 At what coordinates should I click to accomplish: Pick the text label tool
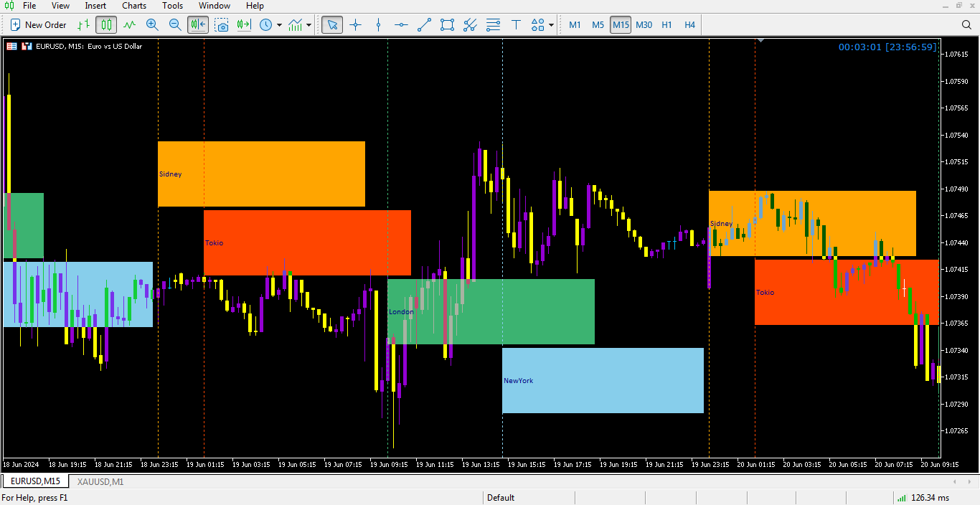point(516,24)
